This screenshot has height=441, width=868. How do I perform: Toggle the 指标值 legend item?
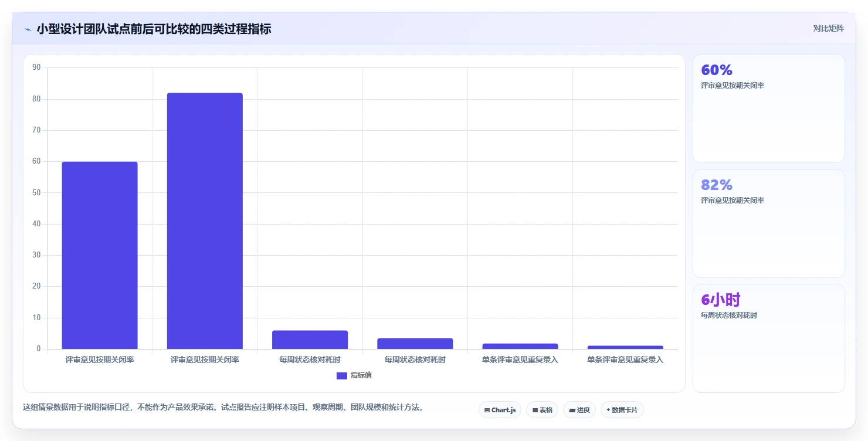(354, 375)
